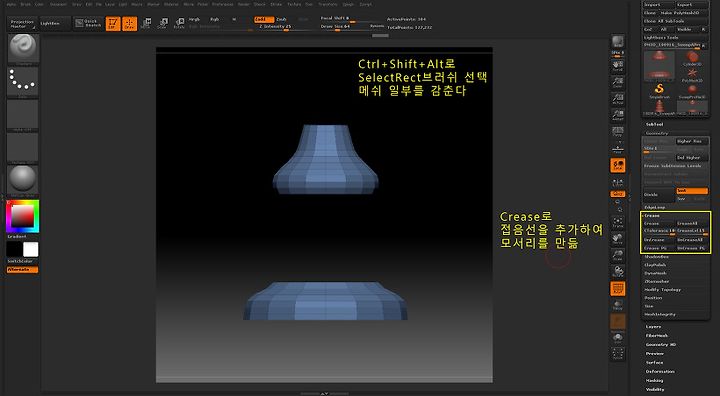720x396 pixels.
Task: Open the dots stroke type selector
Action: 23,82
